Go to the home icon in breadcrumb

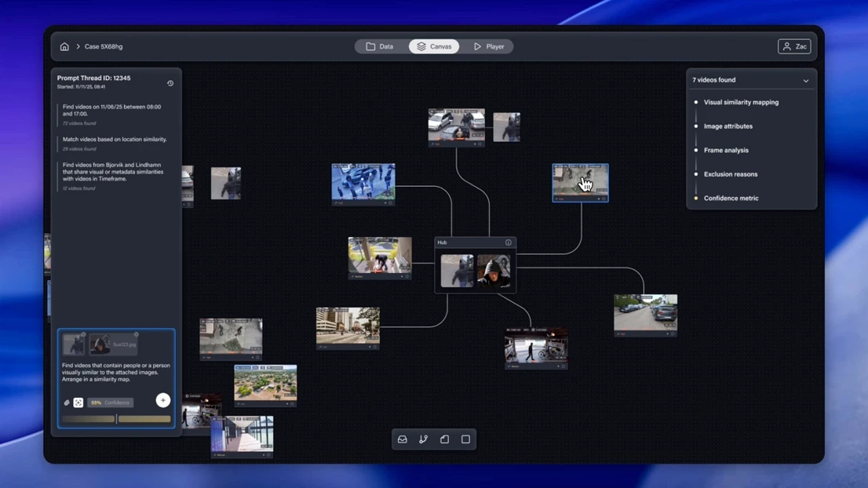[64, 47]
